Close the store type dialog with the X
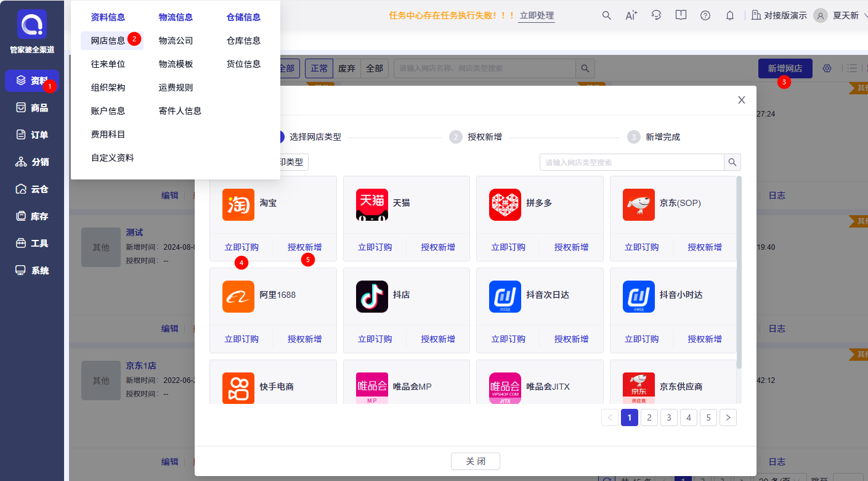This screenshot has width=868, height=481. 742,100
